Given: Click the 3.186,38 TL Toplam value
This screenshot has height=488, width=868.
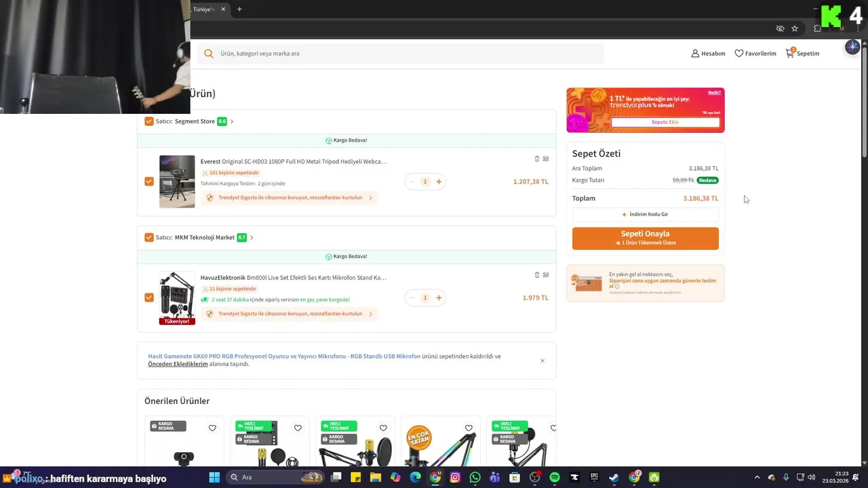Looking at the screenshot, I should point(701,199).
